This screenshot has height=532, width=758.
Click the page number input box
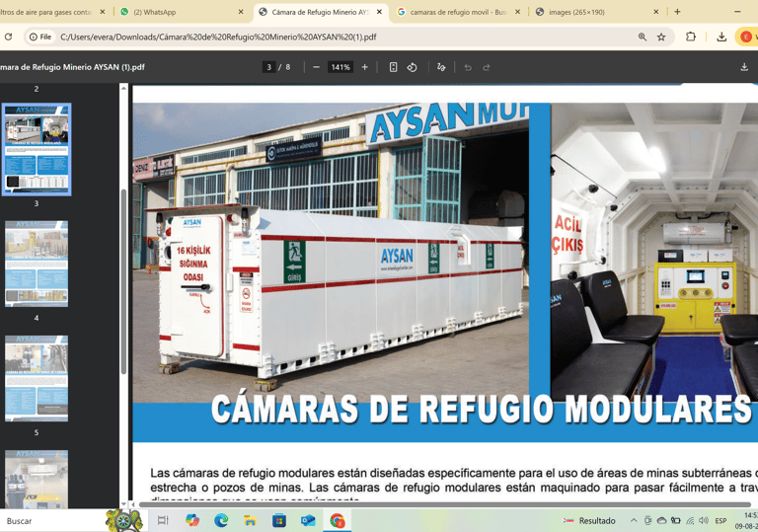tap(268, 67)
